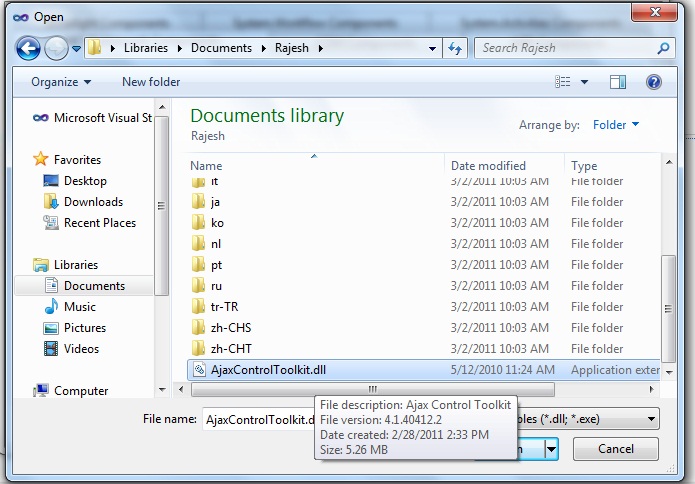695x484 pixels.
Task: Click navigation pane scroll up arrow
Action: coord(162,107)
